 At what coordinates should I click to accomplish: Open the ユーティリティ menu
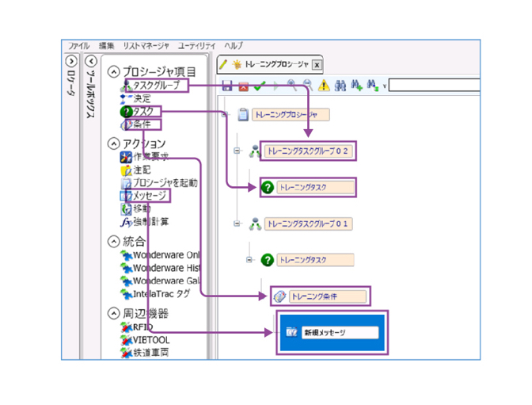198,46
